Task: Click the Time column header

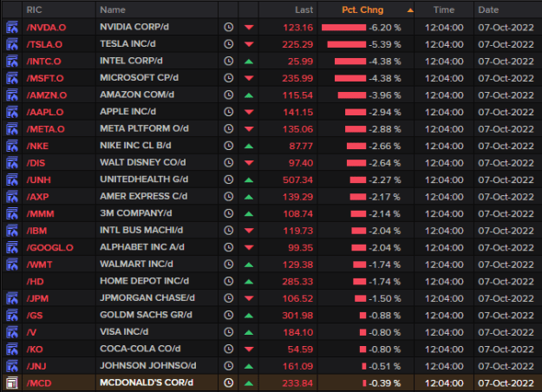Action: click(444, 10)
